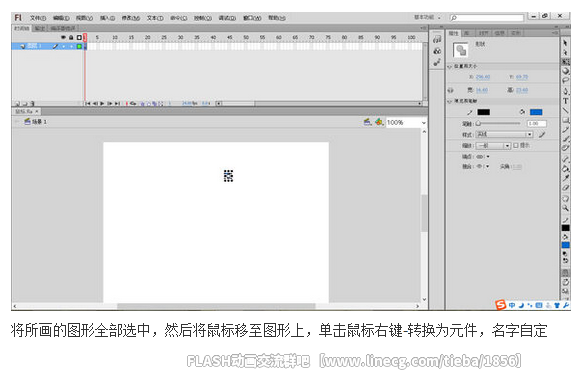573x380 pixels.
Task: Click the stroke thickness slider handle
Action: [478, 124]
